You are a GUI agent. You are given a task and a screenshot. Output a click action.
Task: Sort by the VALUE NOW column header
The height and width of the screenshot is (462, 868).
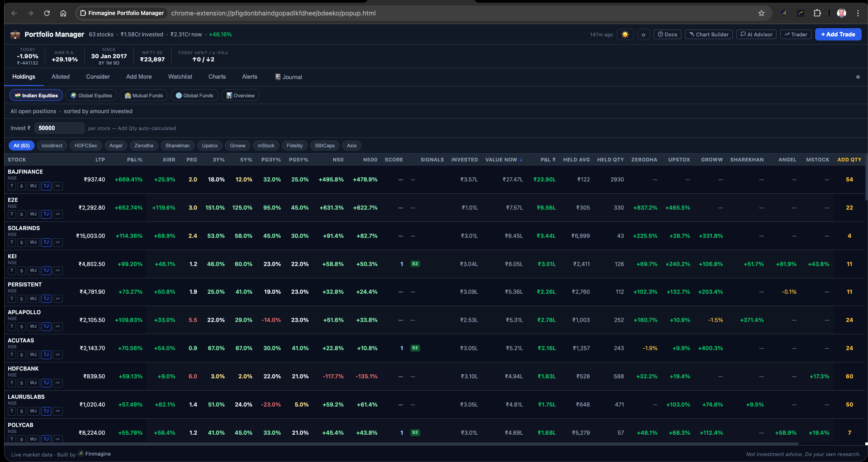pos(503,160)
